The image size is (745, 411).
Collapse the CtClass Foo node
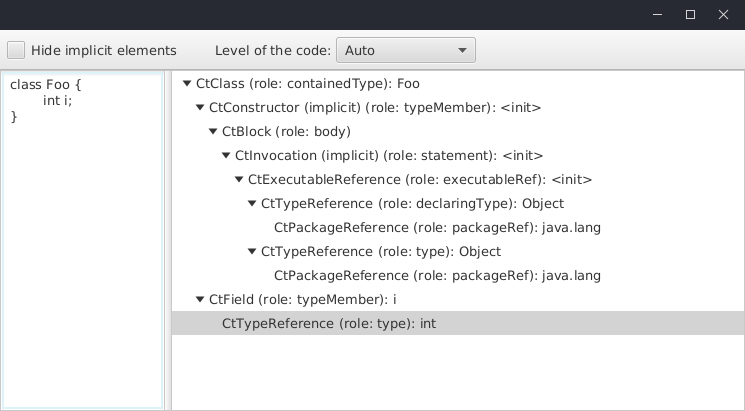coord(187,84)
